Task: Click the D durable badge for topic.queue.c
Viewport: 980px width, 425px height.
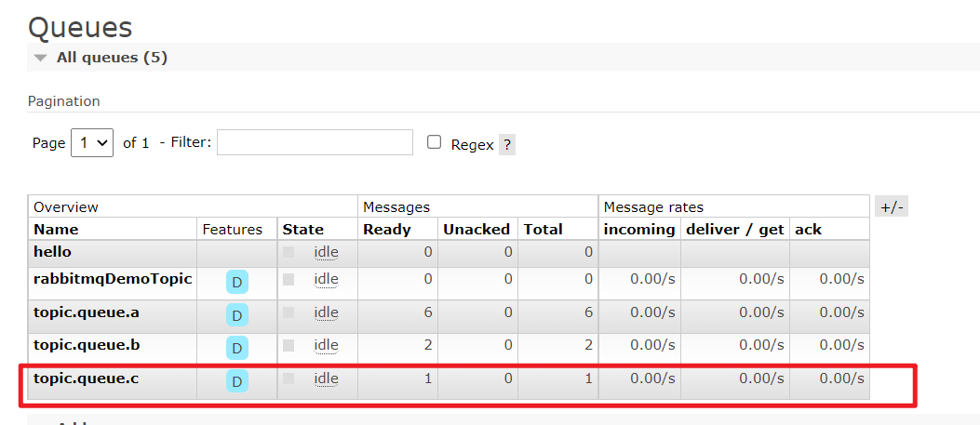Action: point(237,381)
